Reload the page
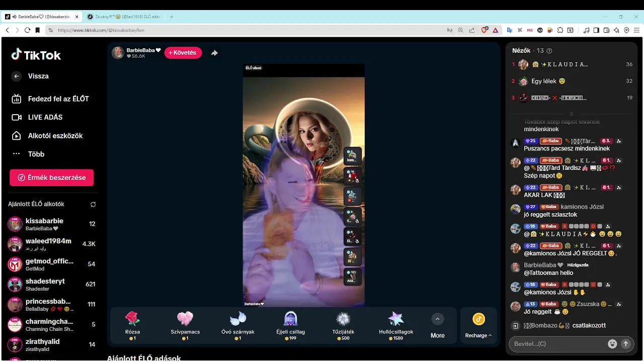Image resolution: width=644 pixels, height=362 pixels. pos(27,30)
